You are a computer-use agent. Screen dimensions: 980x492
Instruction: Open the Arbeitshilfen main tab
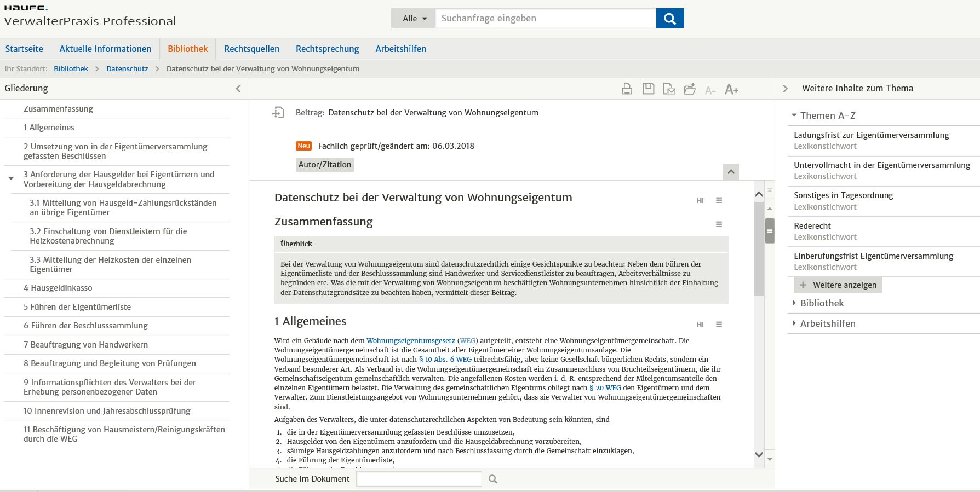tap(400, 49)
